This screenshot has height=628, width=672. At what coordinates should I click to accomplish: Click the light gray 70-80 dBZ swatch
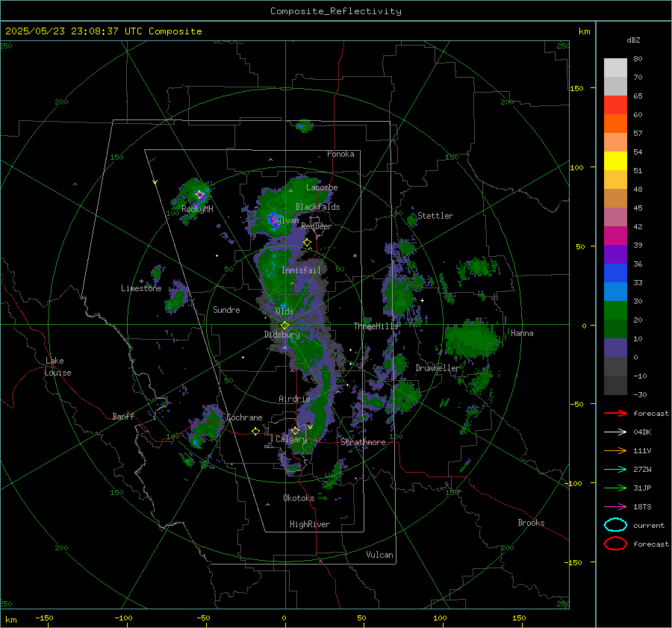point(615,67)
